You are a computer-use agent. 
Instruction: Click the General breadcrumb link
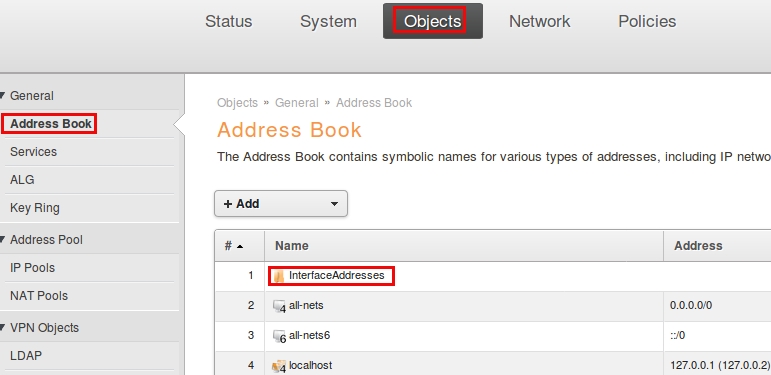click(297, 103)
